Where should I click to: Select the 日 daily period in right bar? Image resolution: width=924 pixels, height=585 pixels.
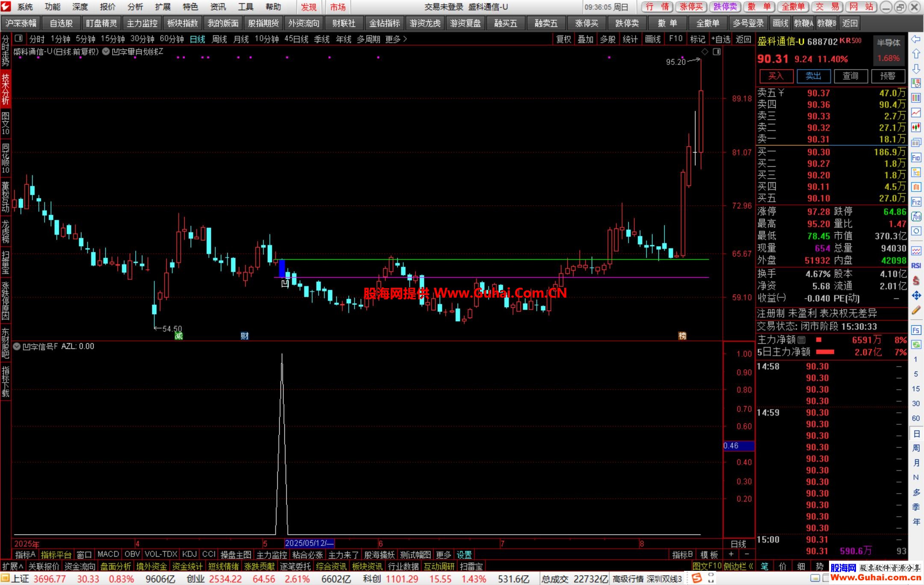[916, 434]
